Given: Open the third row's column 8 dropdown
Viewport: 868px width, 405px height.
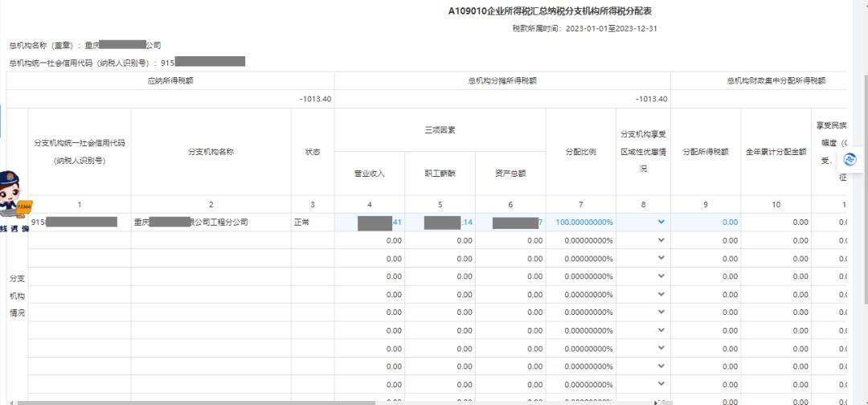Looking at the screenshot, I should 661,258.
